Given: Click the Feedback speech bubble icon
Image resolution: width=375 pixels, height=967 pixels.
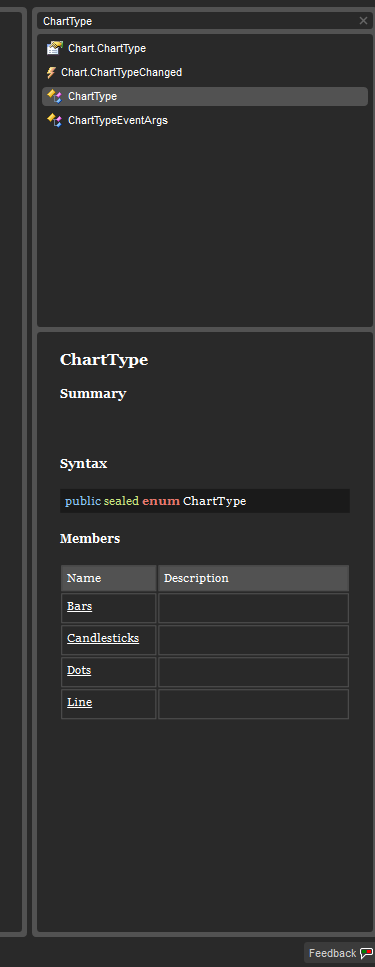Looking at the screenshot, I should point(366,953).
